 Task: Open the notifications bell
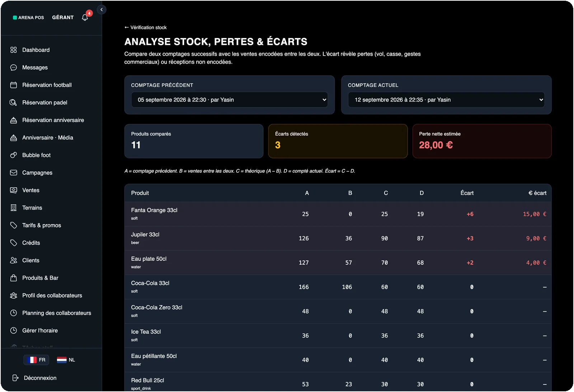(x=85, y=17)
